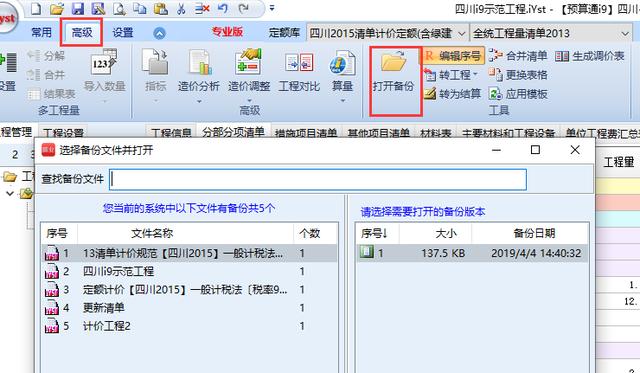Click the undo arrow in the title toolbar
Viewport: 640px width, 373px height.
click(x=223, y=8)
